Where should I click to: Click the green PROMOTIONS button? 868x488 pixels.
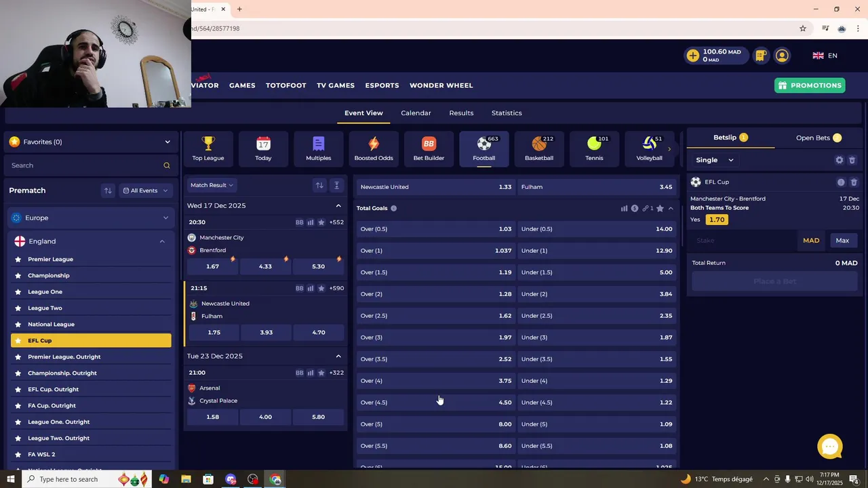810,85
